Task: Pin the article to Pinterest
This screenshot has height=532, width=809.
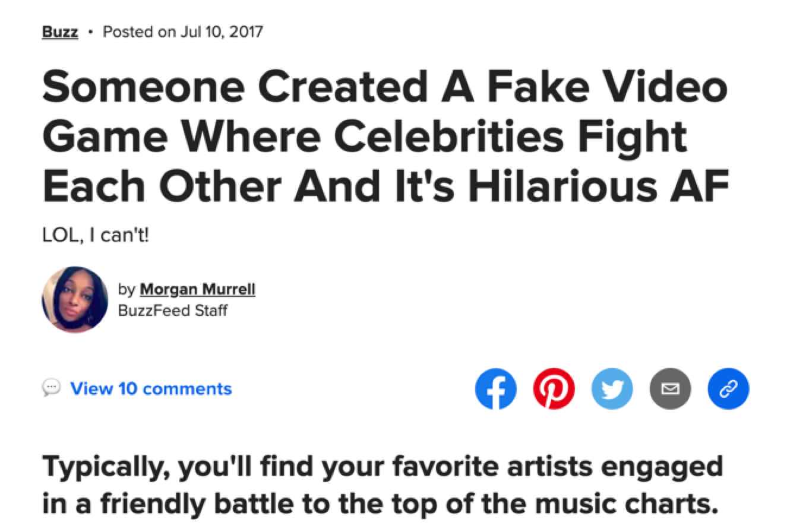Action: pyautogui.click(x=554, y=389)
